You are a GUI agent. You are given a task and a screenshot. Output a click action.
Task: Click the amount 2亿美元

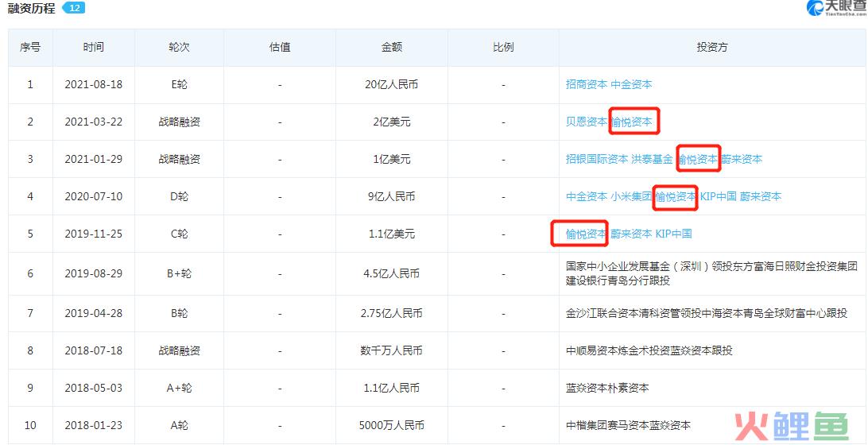pos(391,122)
